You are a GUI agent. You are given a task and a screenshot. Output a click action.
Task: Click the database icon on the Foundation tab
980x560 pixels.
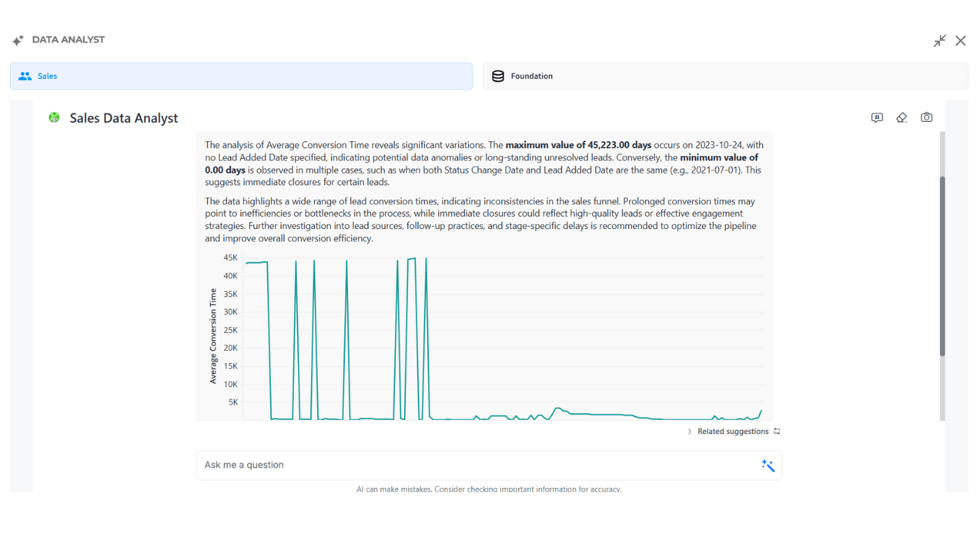pyautogui.click(x=498, y=76)
